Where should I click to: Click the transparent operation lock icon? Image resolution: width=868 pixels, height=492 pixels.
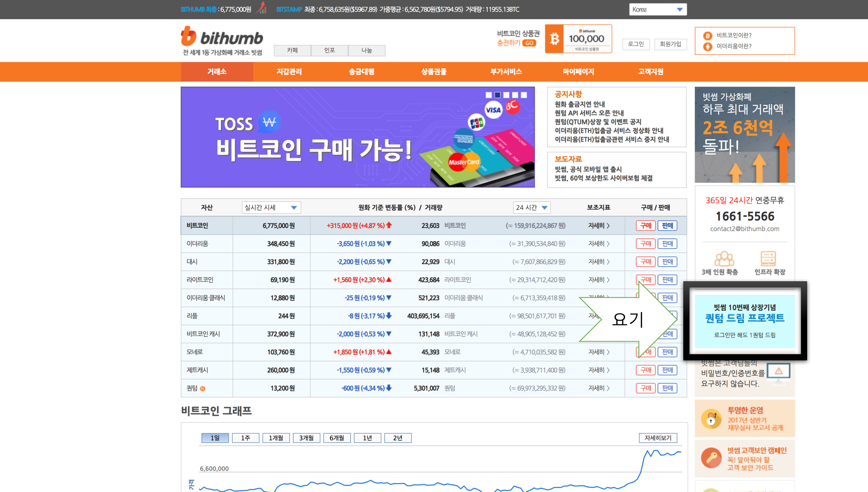tap(711, 419)
